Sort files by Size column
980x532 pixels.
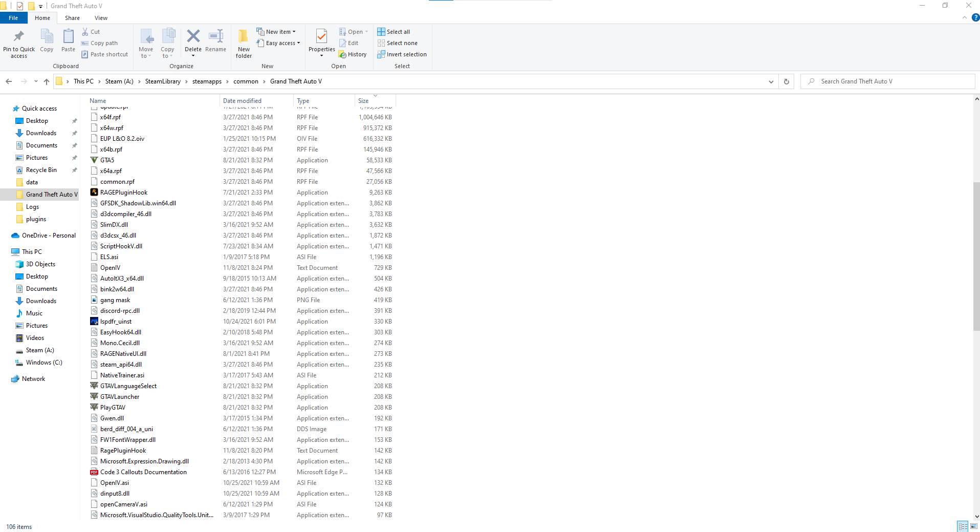coord(375,101)
